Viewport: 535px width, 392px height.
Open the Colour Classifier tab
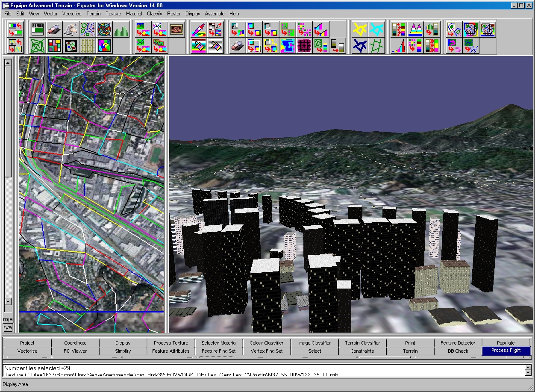266,343
